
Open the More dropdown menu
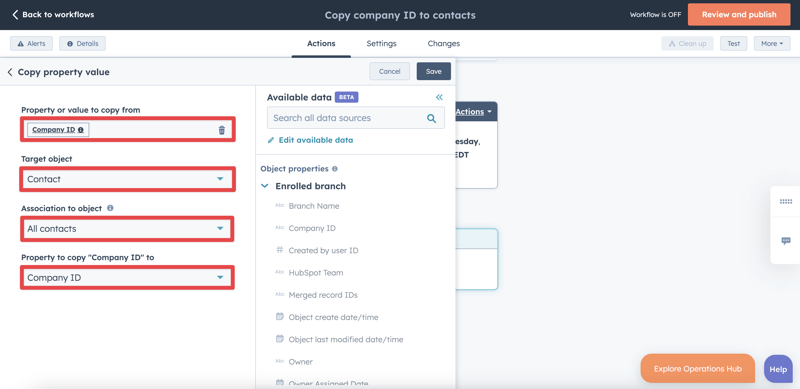pyautogui.click(x=771, y=44)
